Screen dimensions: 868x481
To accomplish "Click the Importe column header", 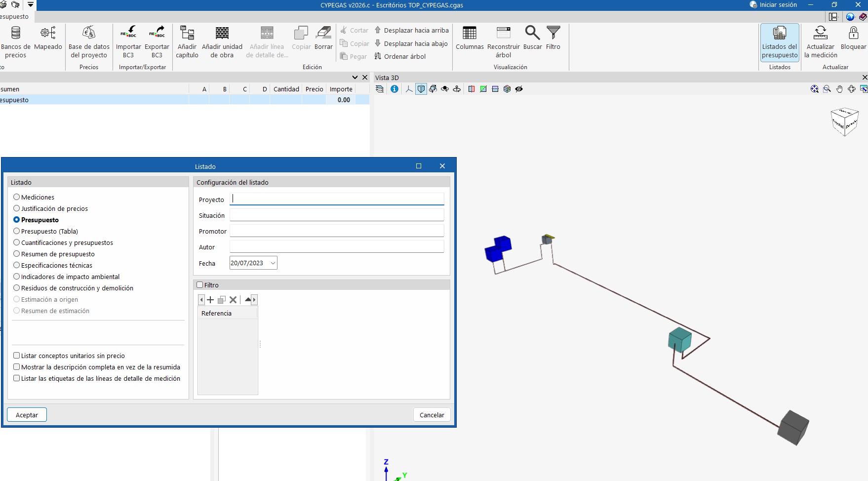I will click(x=341, y=89).
